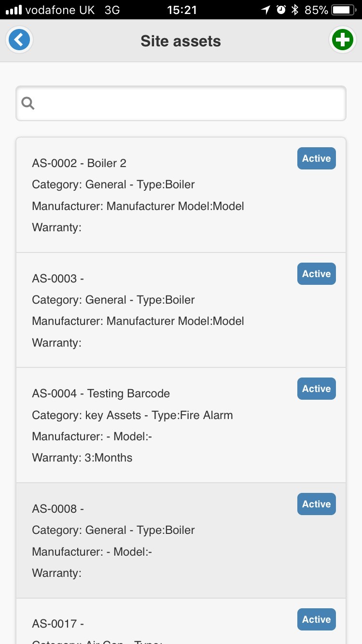Screen dimensions: 362x644
Task: Open the AS-0002 - Boiler 2 asset
Action: (x=181, y=195)
